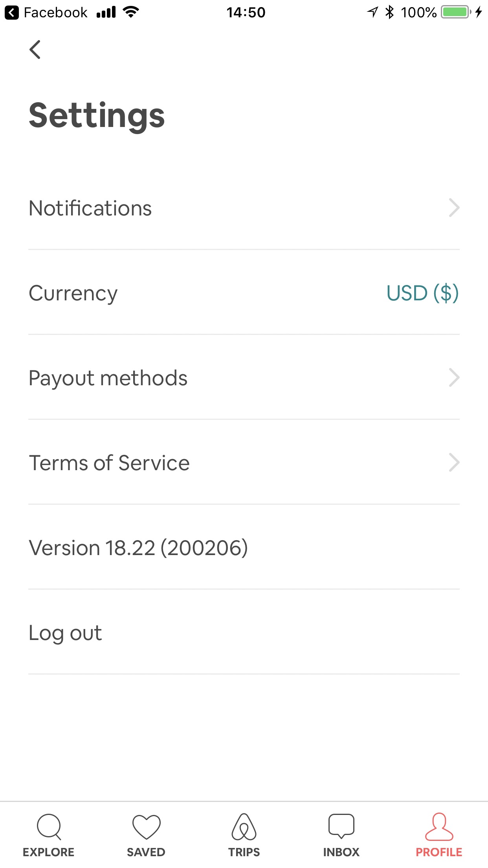The image size is (488, 868).
Task: Tap the Notifications row label
Action: pos(90,208)
